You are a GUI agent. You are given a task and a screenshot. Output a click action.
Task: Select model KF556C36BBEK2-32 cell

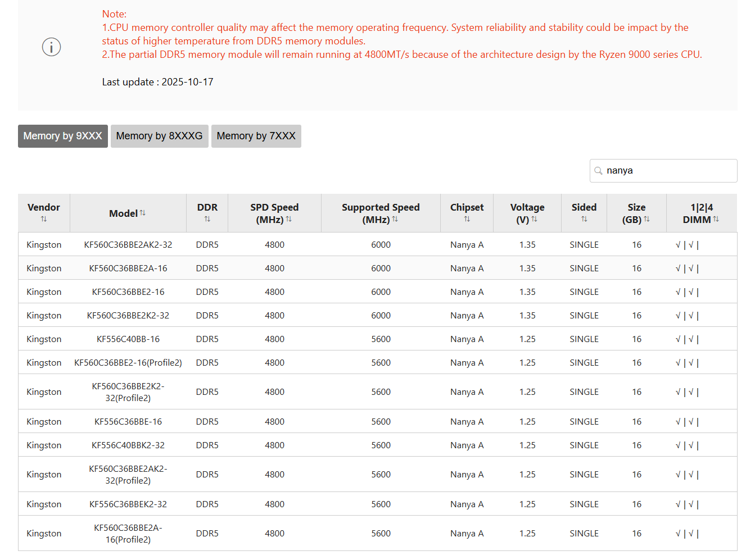(x=128, y=504)
